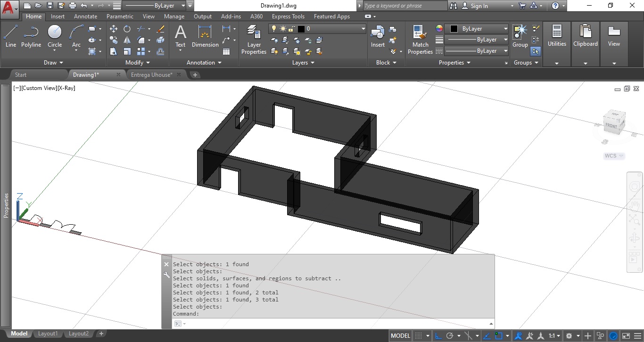Toggle Object snap tracking in status bar
Image resolution: width=644 pixels, height=342 pixels.
487,336
